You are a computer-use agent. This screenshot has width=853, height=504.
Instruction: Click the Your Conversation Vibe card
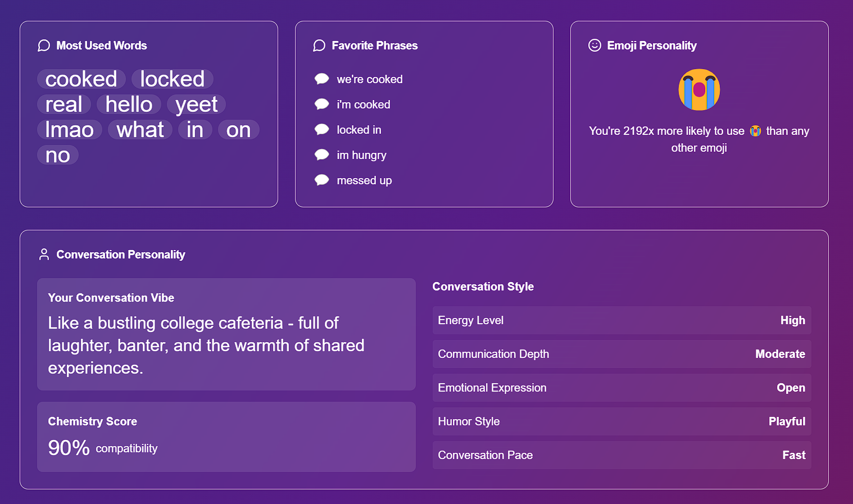[226, 334]
